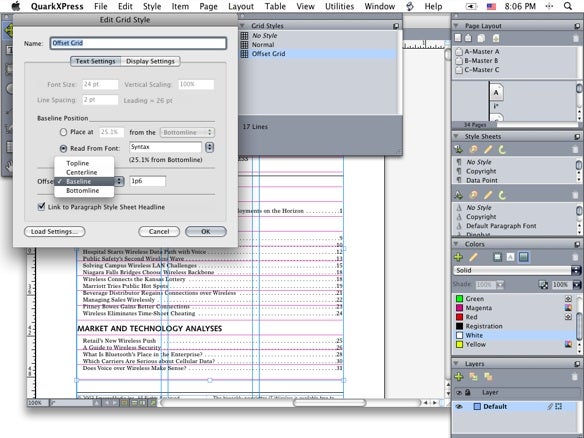Confirm dialog with OK button

(x=206, y=231)
